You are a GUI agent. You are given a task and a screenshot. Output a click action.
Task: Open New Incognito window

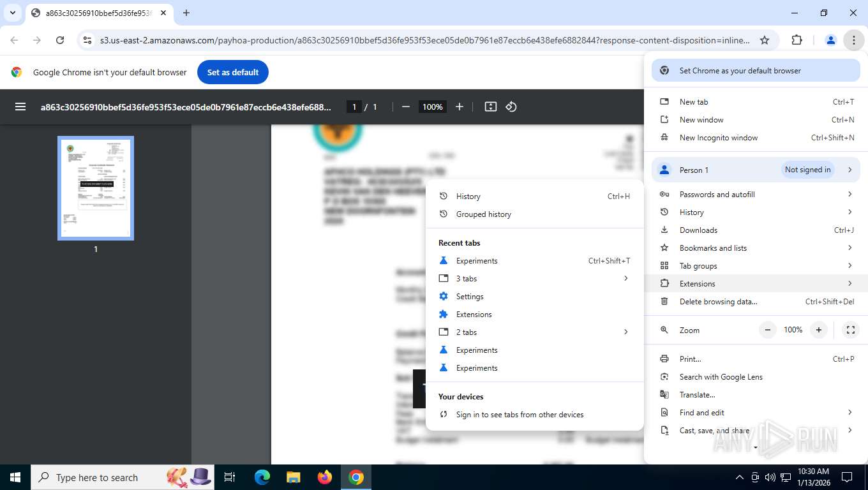pos(756,138)
